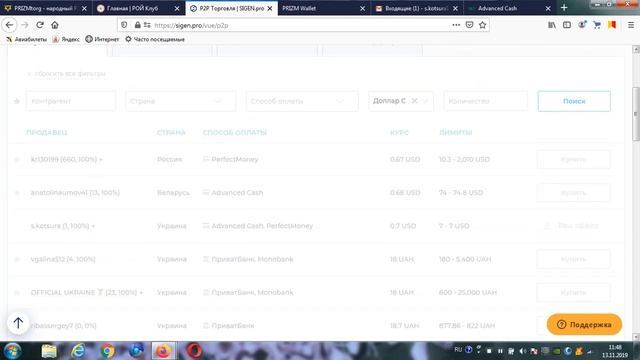Reload the page with the refresh icon
This screenshot has height=360, width=640.
[40, 25]
